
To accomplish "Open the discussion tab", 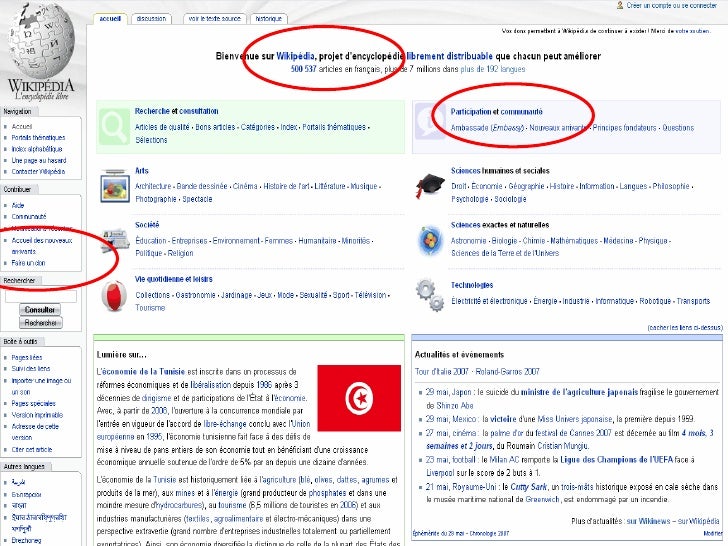I will [151, 19].
